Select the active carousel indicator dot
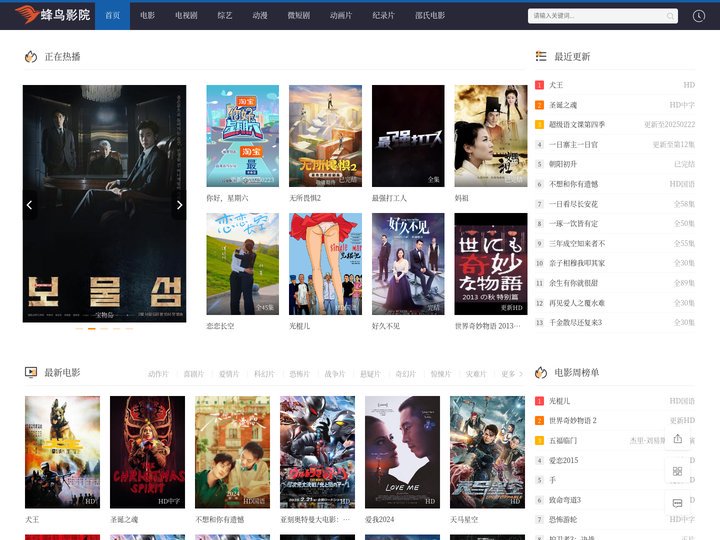720x540 pixels. (x=92, y=329)
